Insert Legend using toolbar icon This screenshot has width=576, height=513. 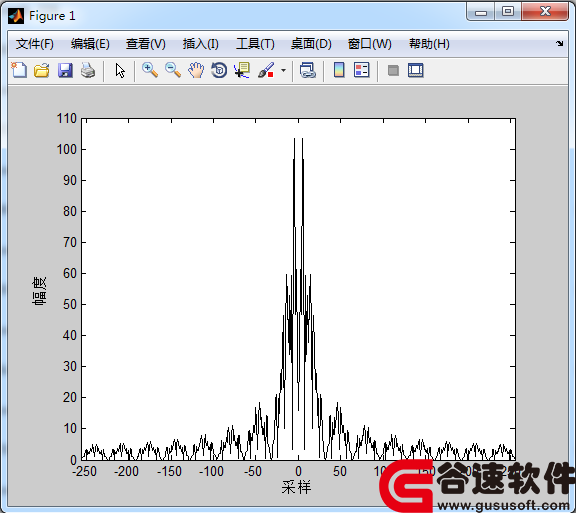(x=361, y=70)
